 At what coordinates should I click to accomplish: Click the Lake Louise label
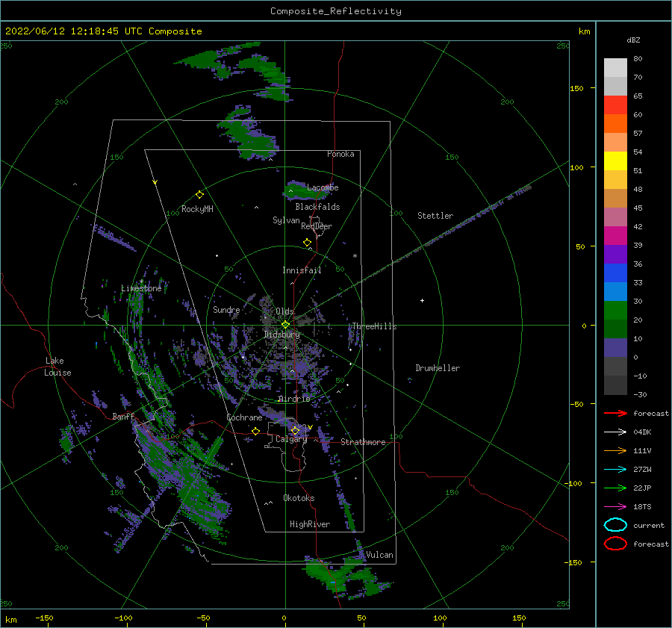point(57,367)
